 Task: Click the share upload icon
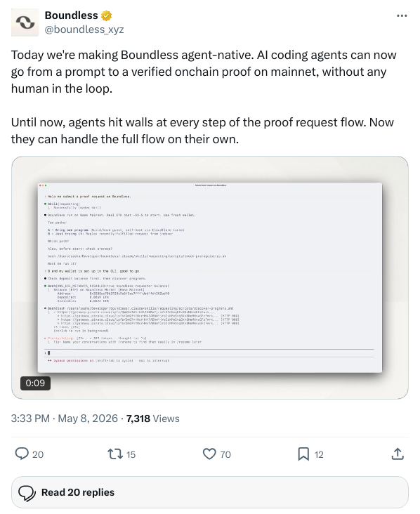pyautogui.click(x=398, y=454)
